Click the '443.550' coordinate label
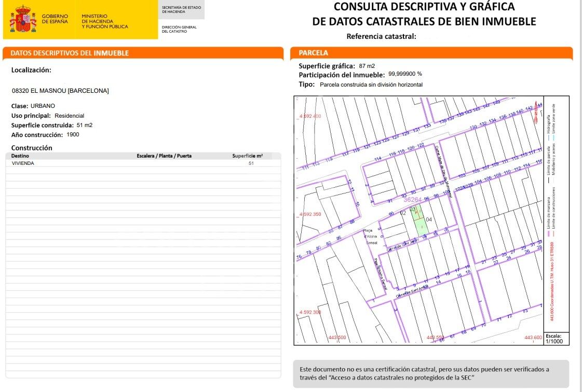This screenshot has width=582, height=392. point(436,338)
